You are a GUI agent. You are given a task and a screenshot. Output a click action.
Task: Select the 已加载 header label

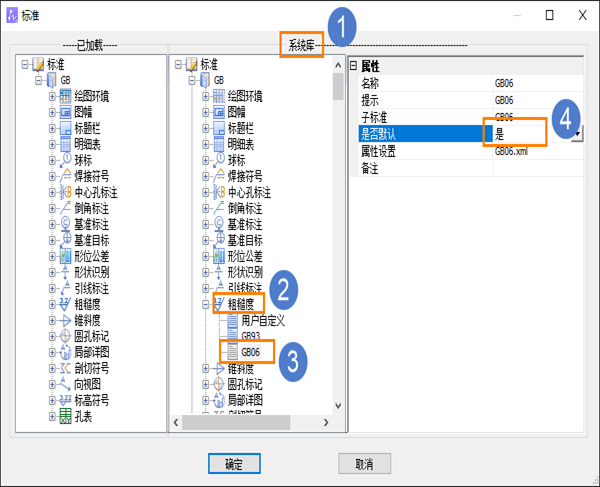pyautogui.click(x=90, y=46)
